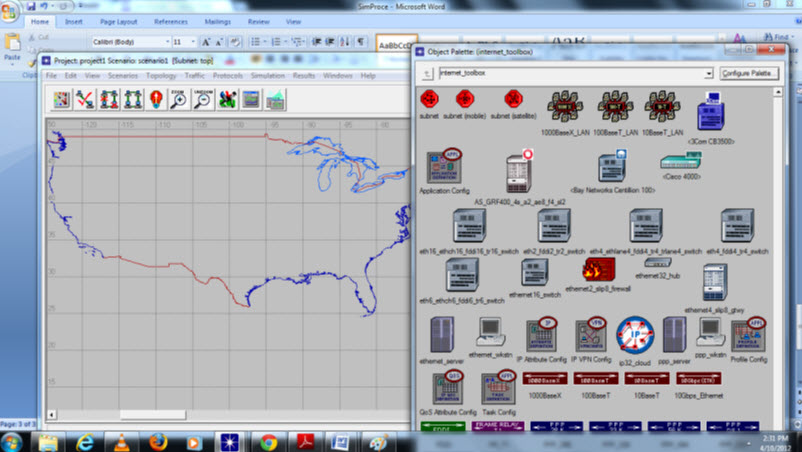Select the ethernet_wkstn workstation icon
The height and width of the screenshot is (452, 802).
click(x=491, y=332)
